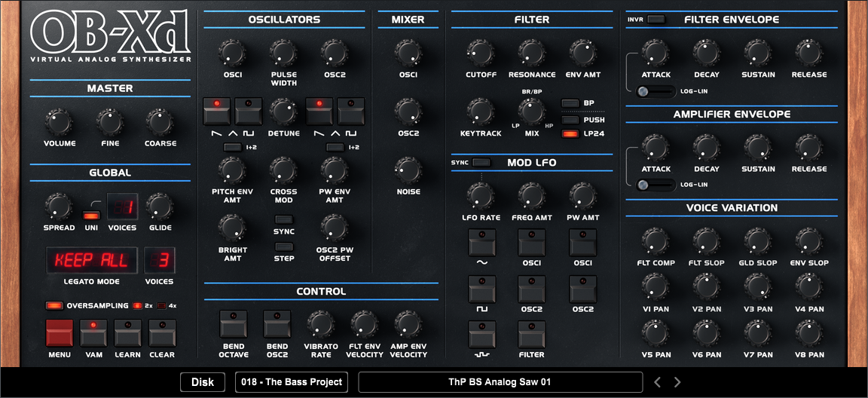The height and width of the screenshot is (398, 868).
Task: Enable the LFO sine wave button
Action: [482, 243]
